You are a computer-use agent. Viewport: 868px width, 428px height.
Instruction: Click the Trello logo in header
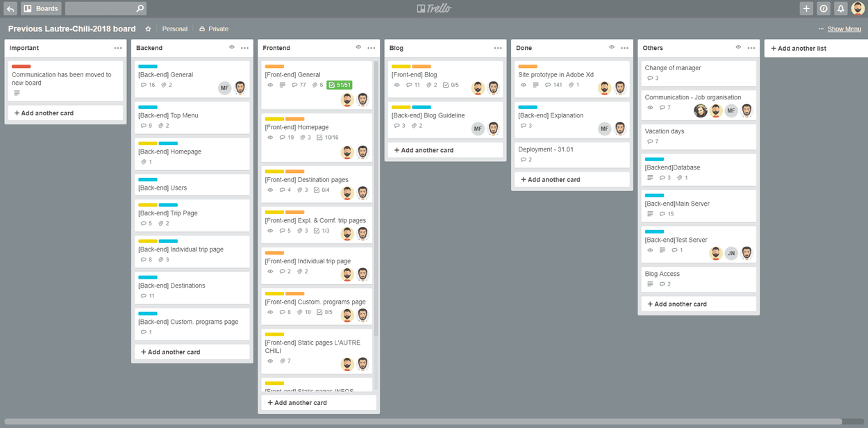[x=434, y=8]
